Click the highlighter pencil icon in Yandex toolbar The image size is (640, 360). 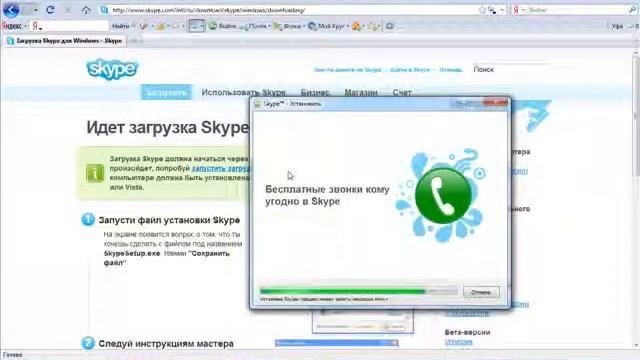point(144,26)
